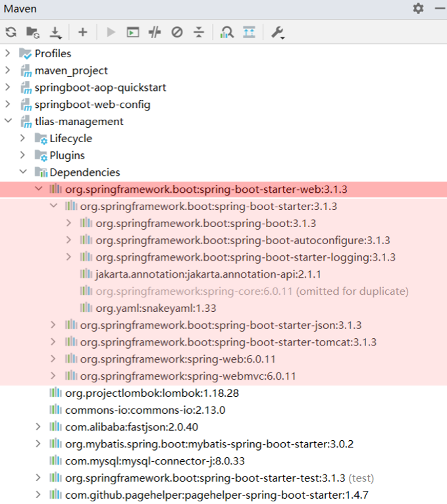This screenshot has height=504, width=447.
Task: Expand mybatis-spring-boot-starter:3.0.2 dependency
Action: pos(38,444)
